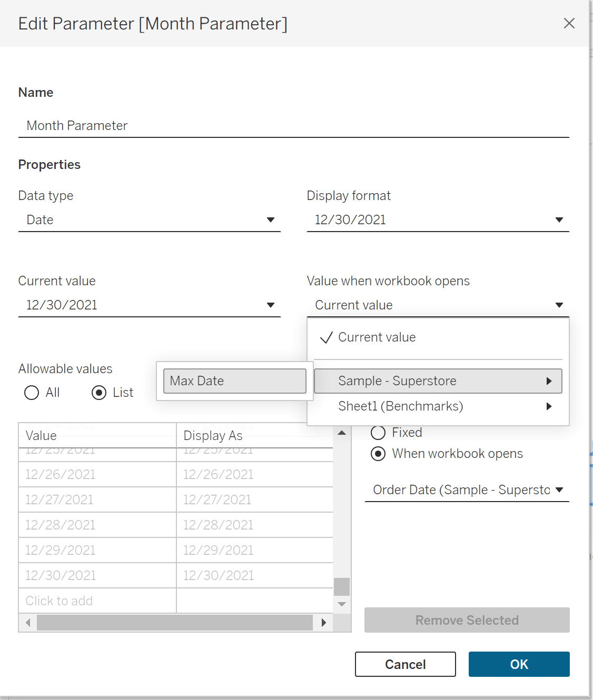
Task: Click the Remove Selected button
Action: point(467,620)
